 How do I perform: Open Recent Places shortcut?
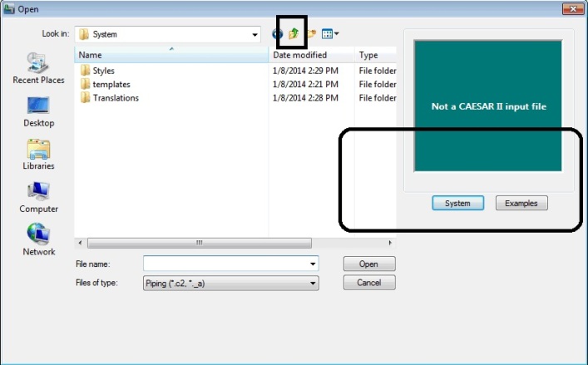pyautogui.click(x=38, y=68)
